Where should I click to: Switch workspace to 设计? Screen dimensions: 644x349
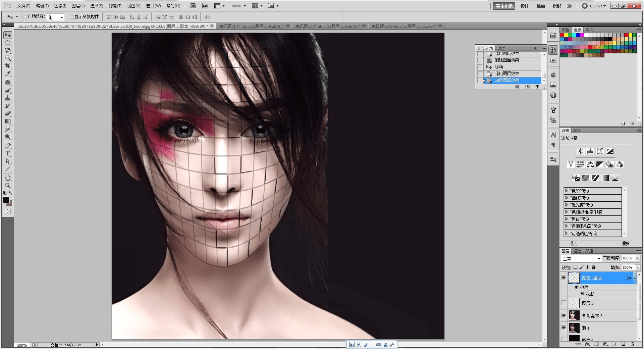point(524,6)
